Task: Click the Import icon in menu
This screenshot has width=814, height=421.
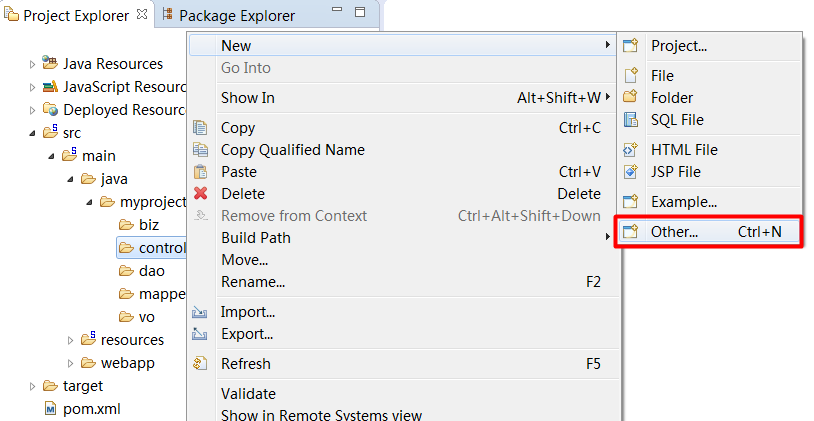Action: point(200,312)
